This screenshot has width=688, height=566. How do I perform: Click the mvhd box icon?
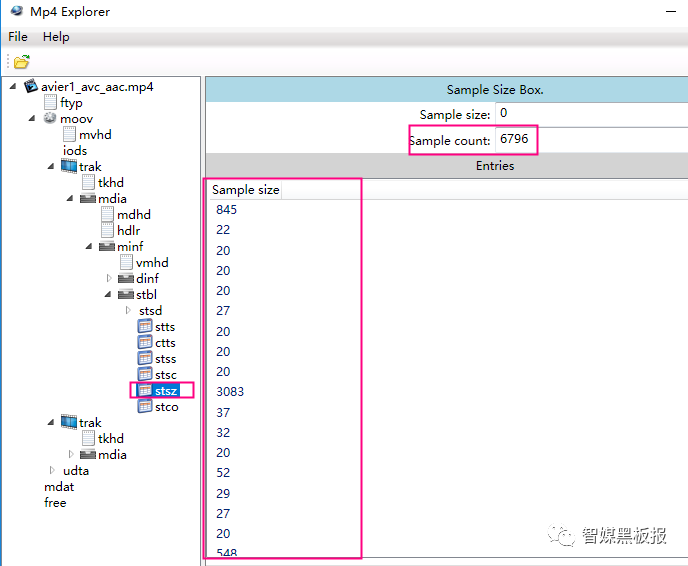[x=69, y=134]
